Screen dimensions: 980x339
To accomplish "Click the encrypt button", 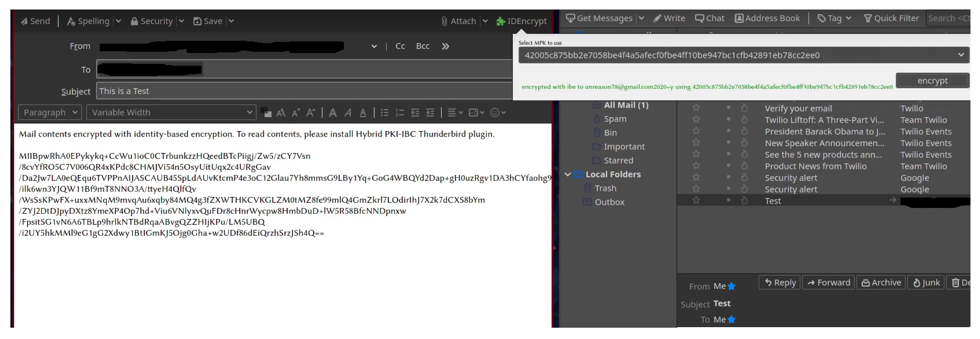I will click(932, 81).
